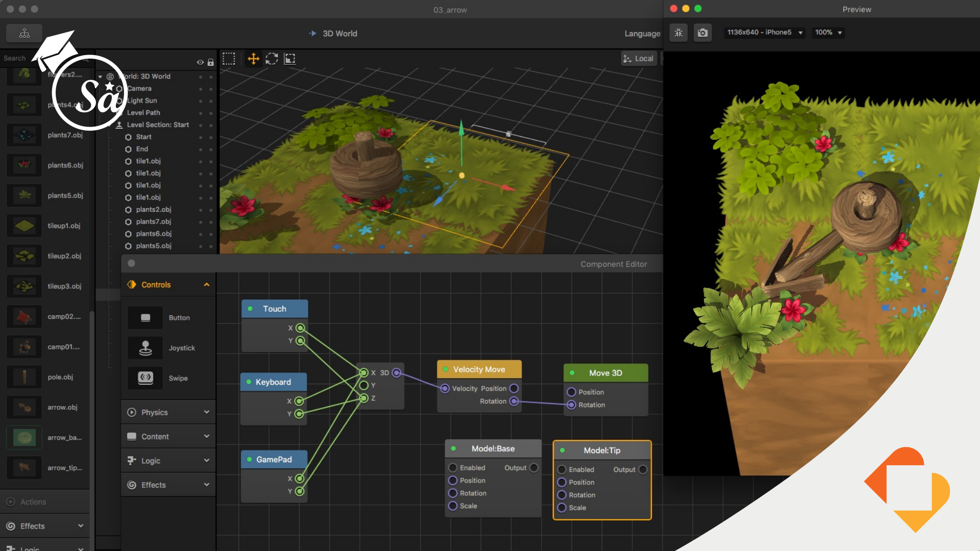This screenshot has height=551, width=980.
Task: Select the Rotate tool in the viewport toolbar
Action: coord(272,58)
